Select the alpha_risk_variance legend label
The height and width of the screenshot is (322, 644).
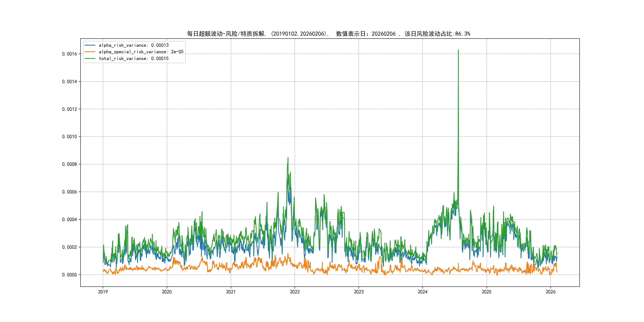point(134,45)
